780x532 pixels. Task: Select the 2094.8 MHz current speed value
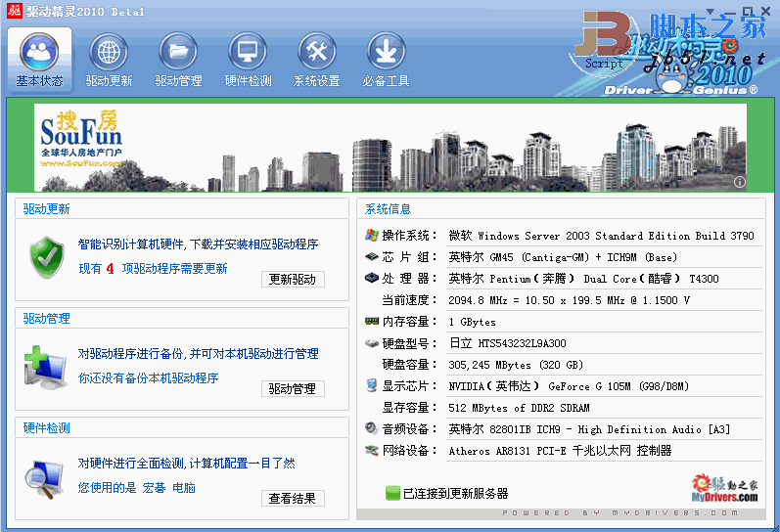[x=569, y=300]
